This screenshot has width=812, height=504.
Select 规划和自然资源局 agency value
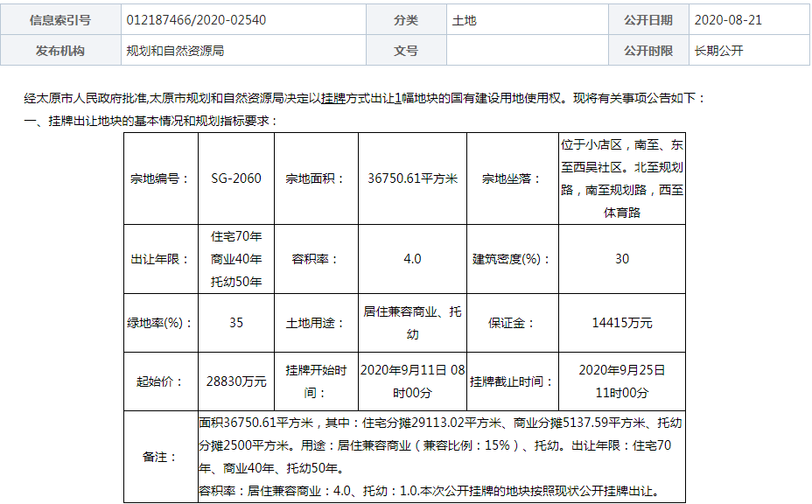pos(175,51)
